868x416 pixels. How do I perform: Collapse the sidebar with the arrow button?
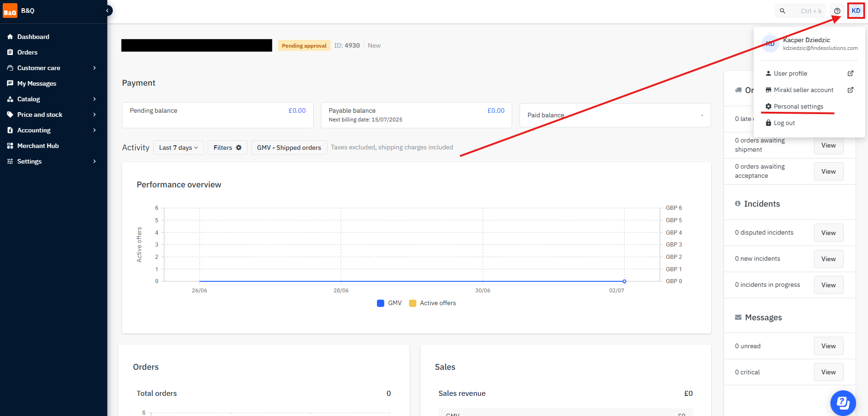[108, 11]
